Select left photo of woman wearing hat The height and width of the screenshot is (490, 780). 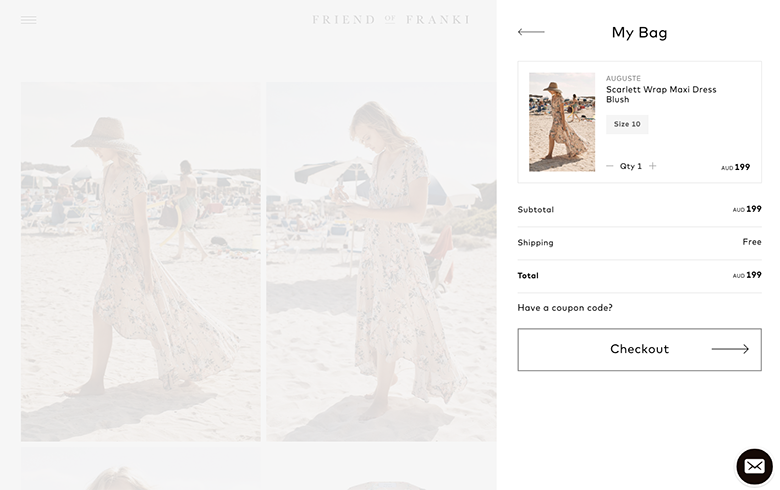coord(140,260)
